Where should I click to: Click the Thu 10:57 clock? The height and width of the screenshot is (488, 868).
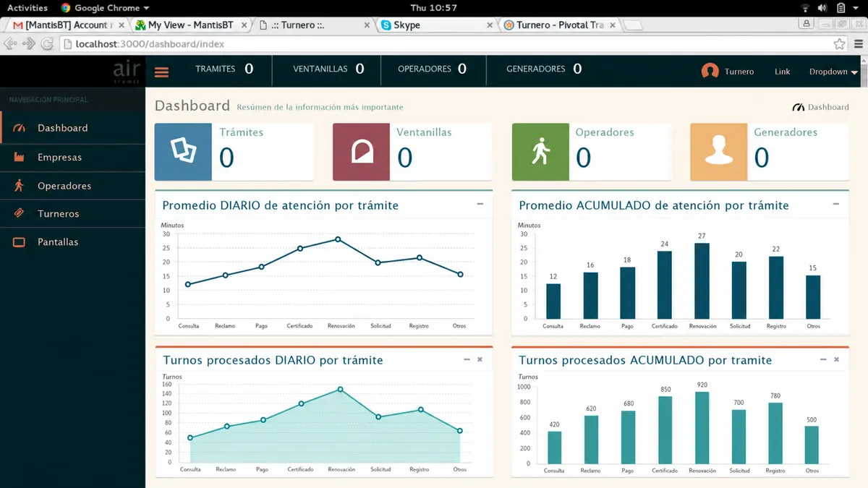(433, 8)
